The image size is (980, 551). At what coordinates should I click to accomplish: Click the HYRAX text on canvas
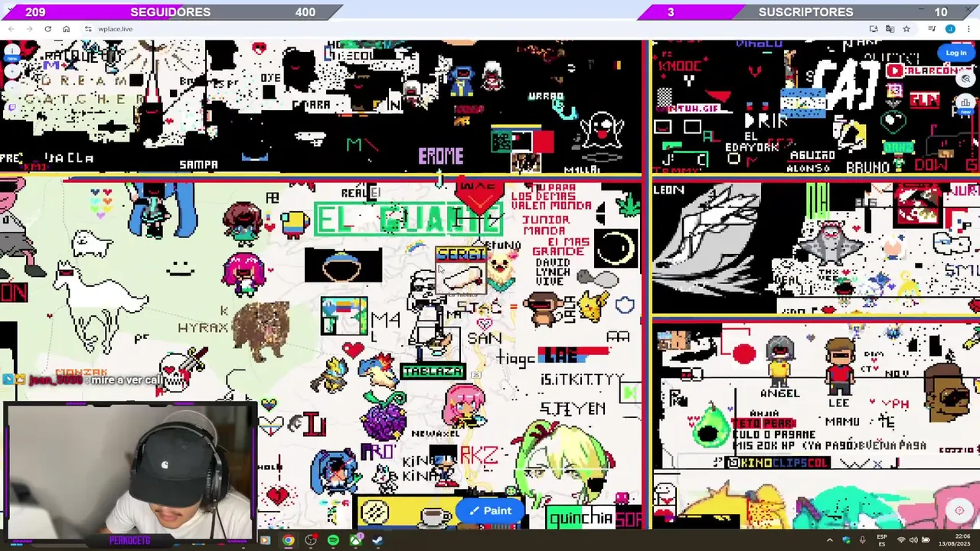click(x=203, y=328)
